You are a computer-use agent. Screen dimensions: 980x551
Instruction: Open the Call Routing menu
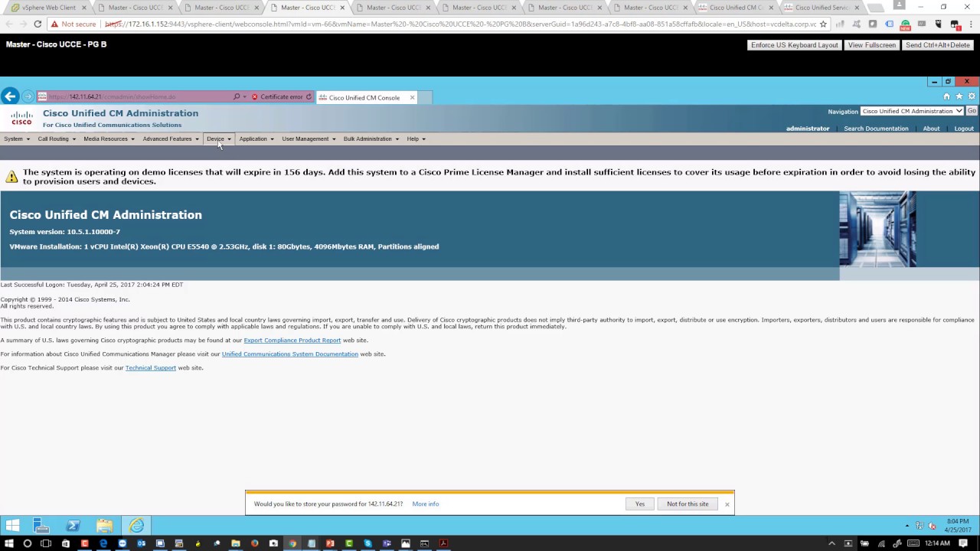coord(57,139)
